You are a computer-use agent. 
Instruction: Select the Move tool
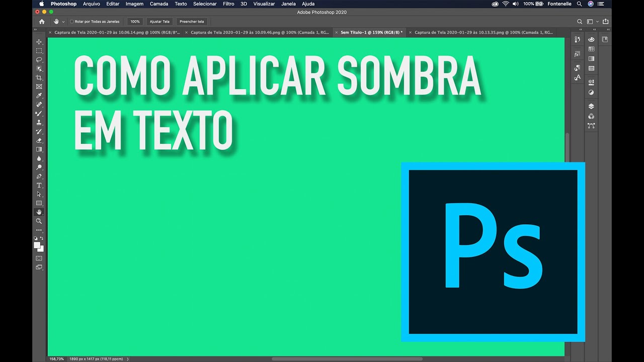[x=39, y=42]
